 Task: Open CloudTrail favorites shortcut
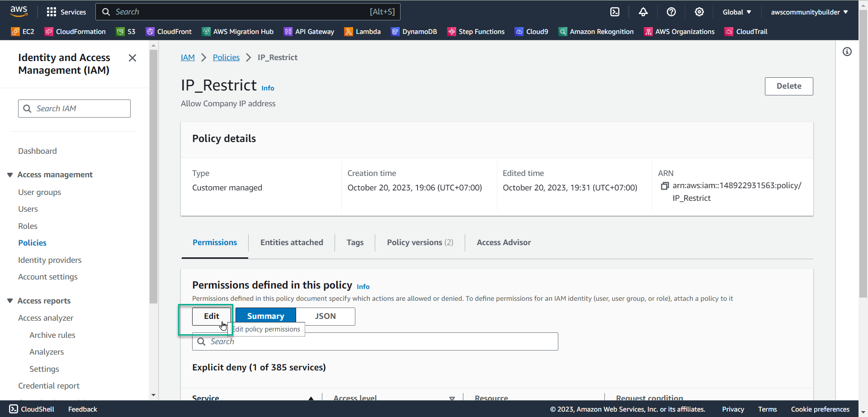[x=746, y=32]
